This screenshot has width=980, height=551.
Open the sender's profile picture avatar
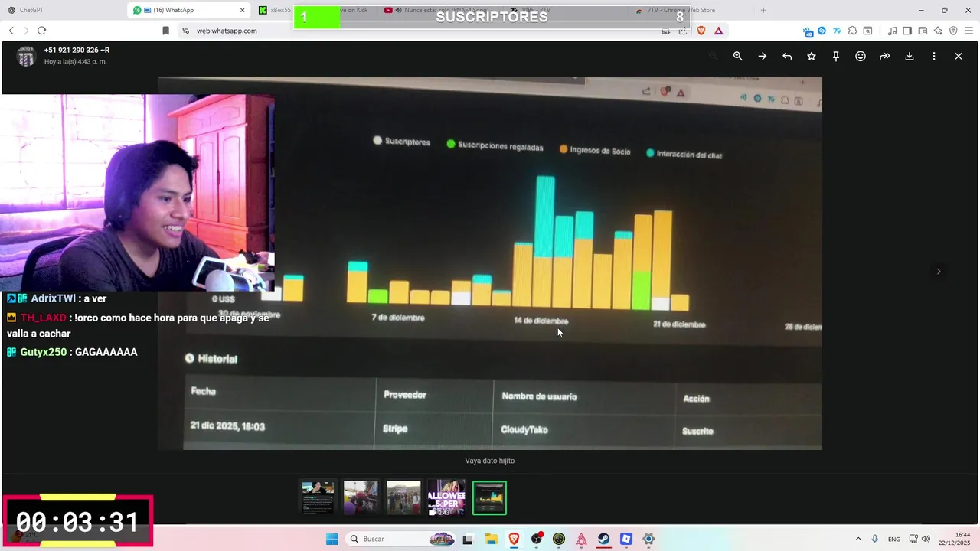click(x=26, y=57)
